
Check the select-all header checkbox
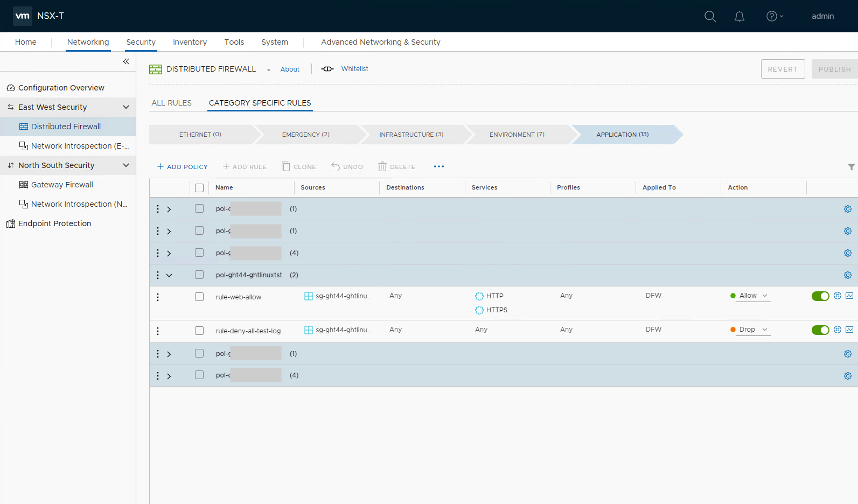[199, 188]
